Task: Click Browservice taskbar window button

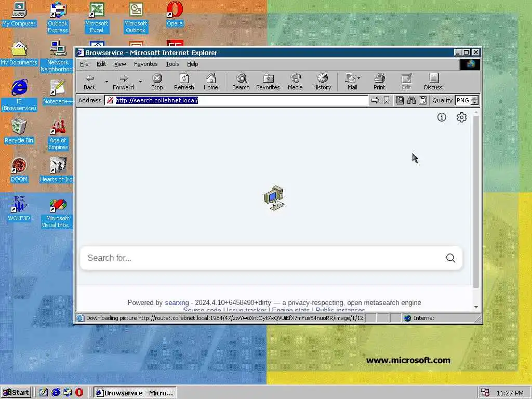Action: click(135, 393)
